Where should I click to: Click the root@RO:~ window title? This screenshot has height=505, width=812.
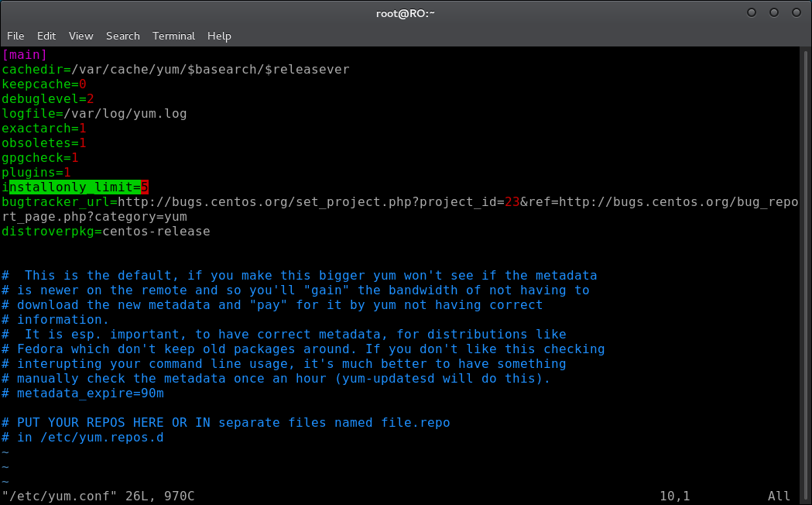(405, 13)
